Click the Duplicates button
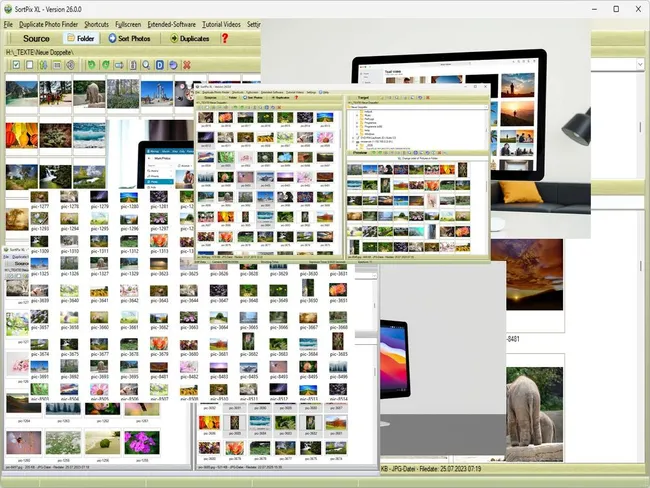The width and height of the screenshot is (650, 488). (x=190, y=39)
